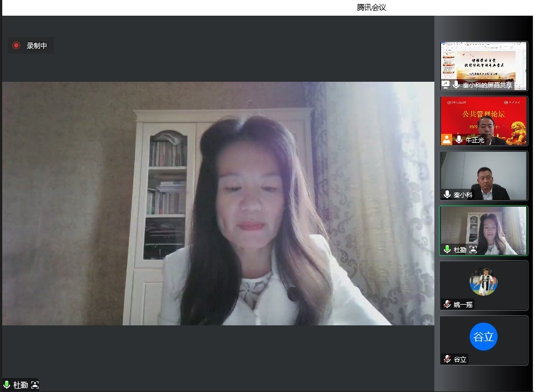Select the 秦小科的屏幕共享 shared screen thumbnail
This screenshot has height=392, width=534.
(x=484, y=63)
